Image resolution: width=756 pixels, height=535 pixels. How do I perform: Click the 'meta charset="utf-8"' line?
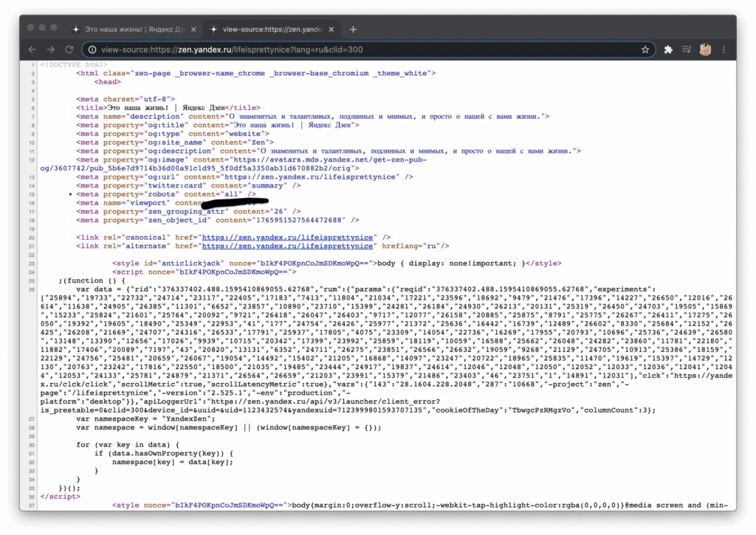coord(126,100)
